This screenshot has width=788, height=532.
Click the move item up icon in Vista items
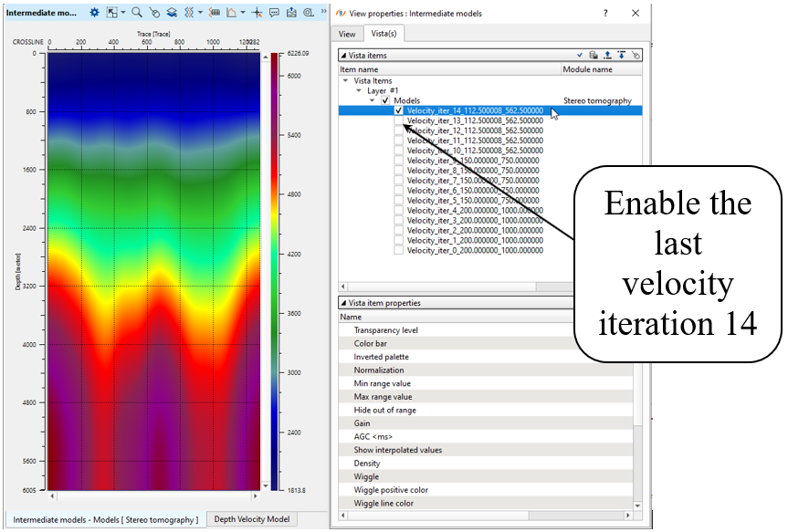(x=607, y=56)
